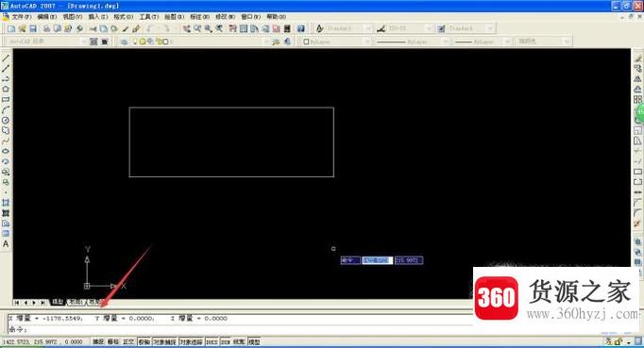Viewport: 644px width, 348px height.
Task: Open the 文件 (File) menu
Action: (22, 17)
